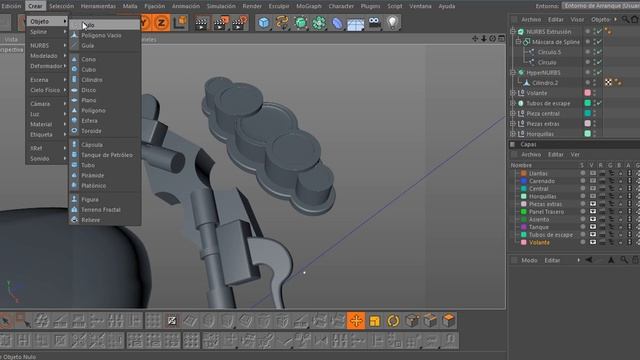The height and width of the screenshot is (360, 640).
Task: Expand the Pieza central tree node
Action: 513,113
